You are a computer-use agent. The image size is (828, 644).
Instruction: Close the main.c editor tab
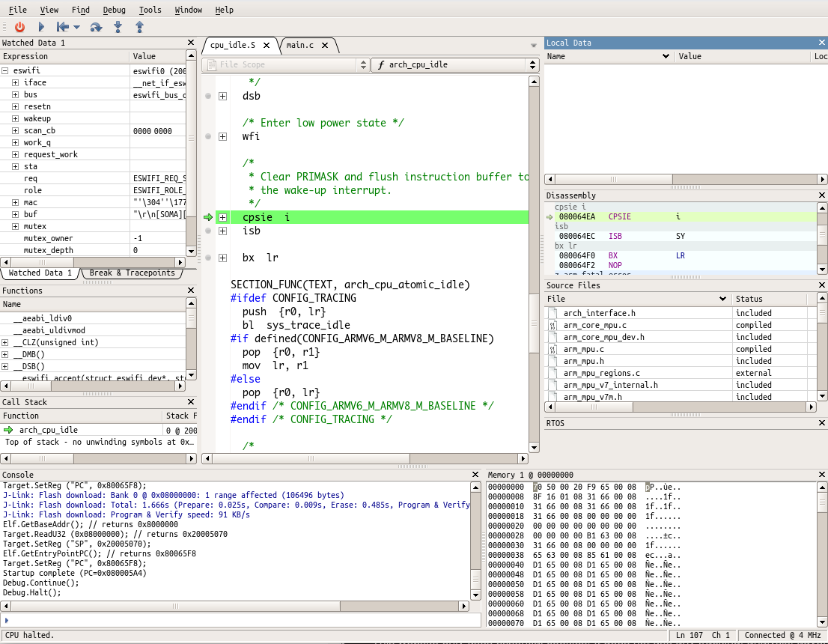pos(325,46)
